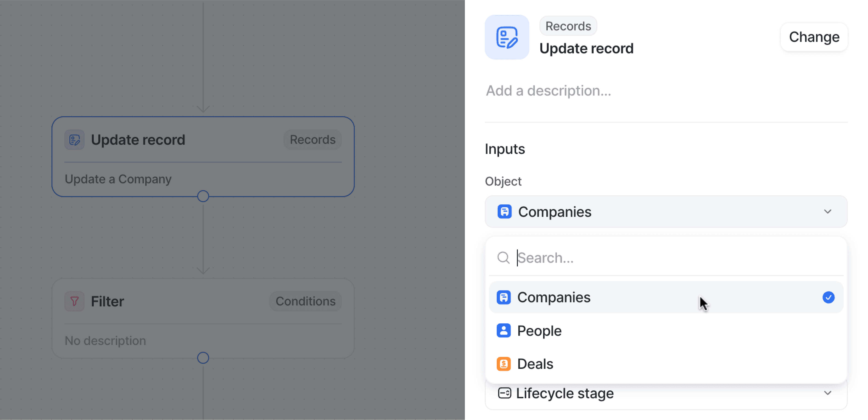Image resolution: width=868 pixels, height=420 pixels.
Task: Click the Companies icon in the dropdown list
Action: pos(504,297)
